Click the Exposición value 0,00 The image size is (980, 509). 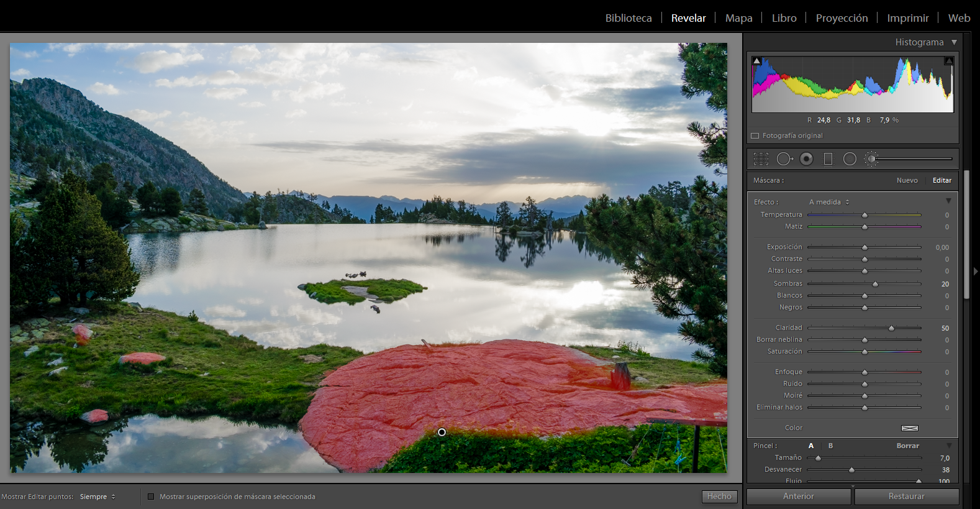point(942,247)
